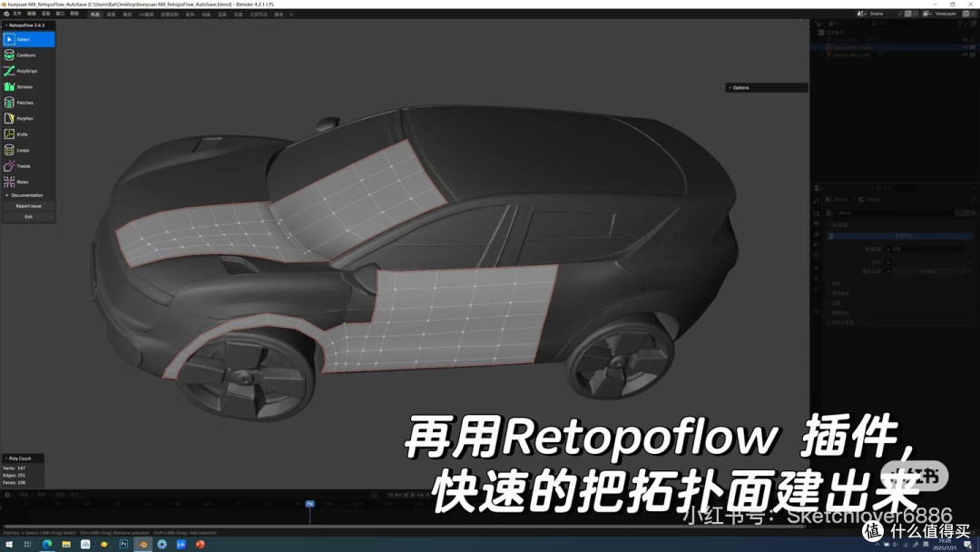Click the ViewLayer name field

pos(946,13)
